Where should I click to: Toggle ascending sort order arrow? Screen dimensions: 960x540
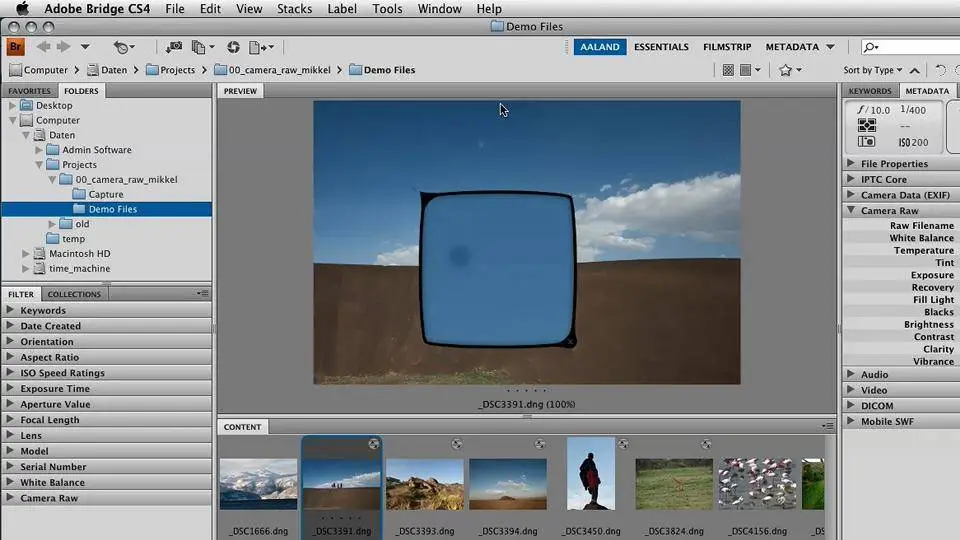tap(912, 70)
